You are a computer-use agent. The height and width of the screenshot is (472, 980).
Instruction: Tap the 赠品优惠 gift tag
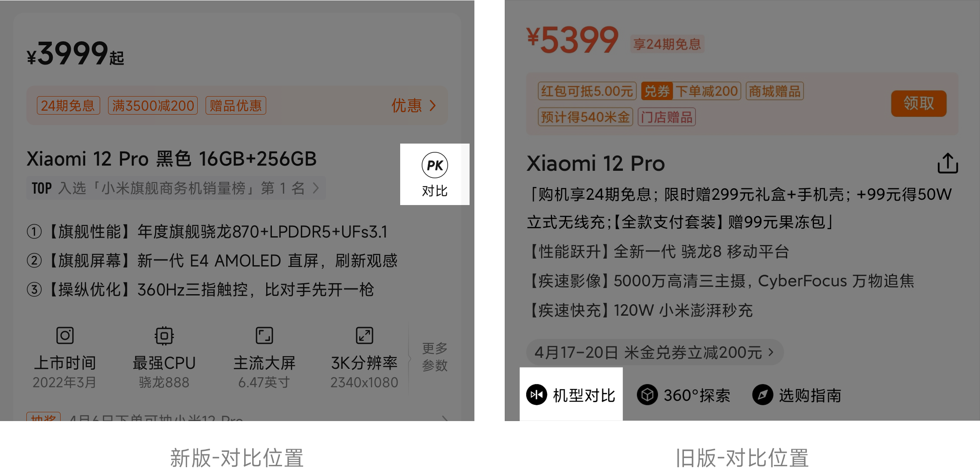click(x=235, y=105)
